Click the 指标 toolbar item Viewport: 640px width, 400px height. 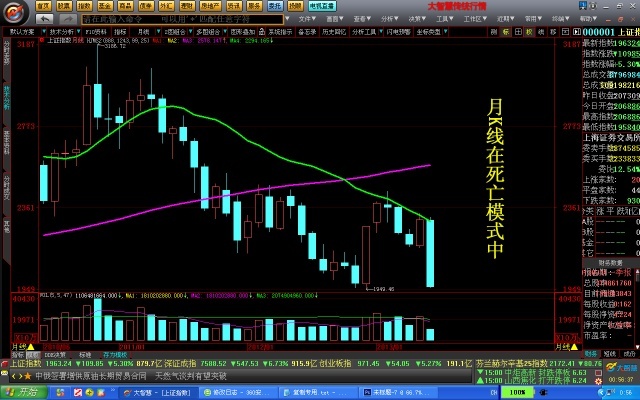[120, 31]
